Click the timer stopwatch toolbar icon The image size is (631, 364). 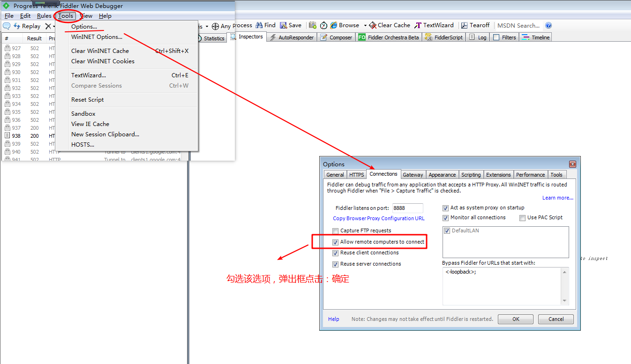pyautogui.click(x=324, y=25)
